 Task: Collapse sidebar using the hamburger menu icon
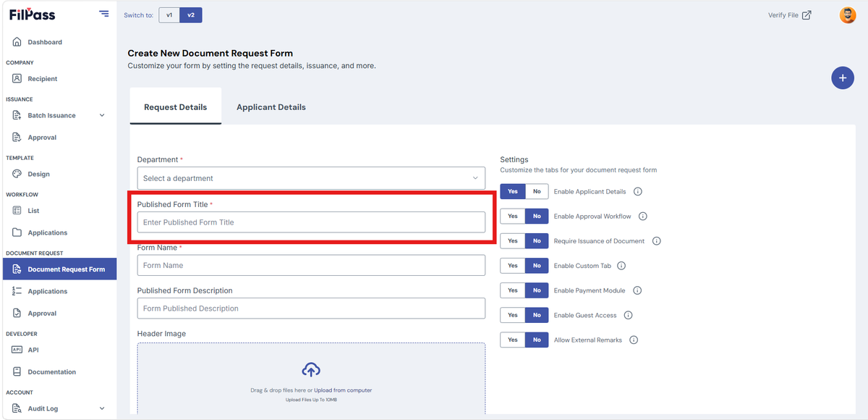click(104, 14)
